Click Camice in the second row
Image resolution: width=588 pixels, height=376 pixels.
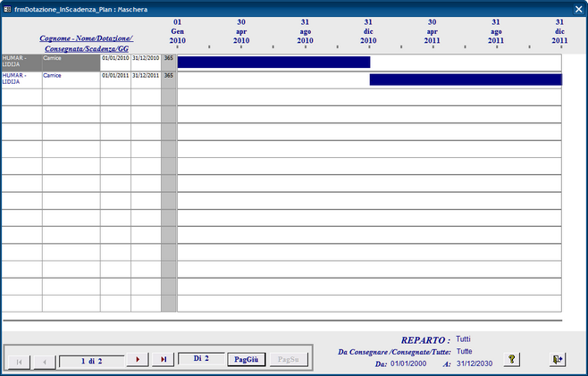[x=71, y=79]
